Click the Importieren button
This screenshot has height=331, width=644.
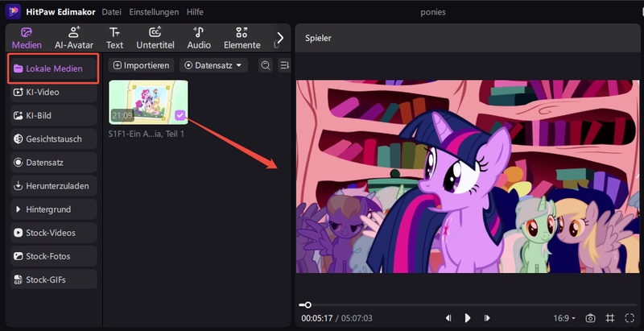coord(142,65)
